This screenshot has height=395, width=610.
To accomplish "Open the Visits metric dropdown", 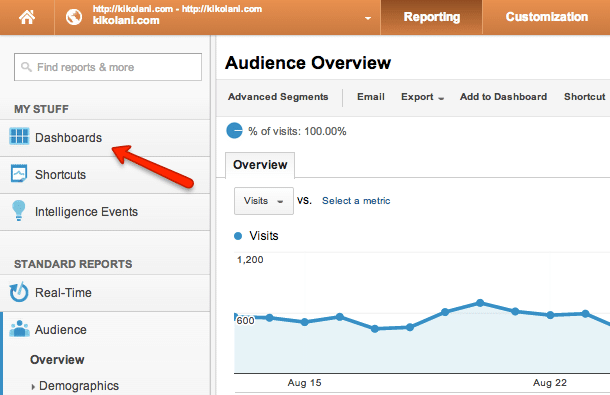I will [264, 201].
